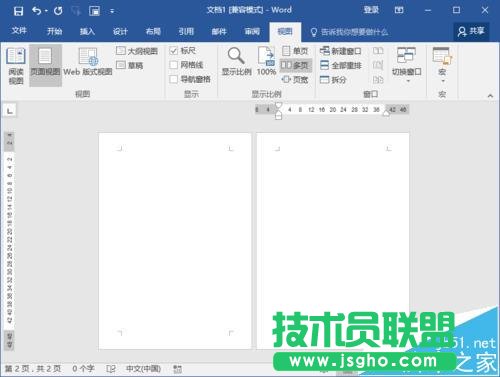Click the Redo/Repeat icon
Image resolution: width=500 pixels, height=377 pixels.
coord(58,11)
